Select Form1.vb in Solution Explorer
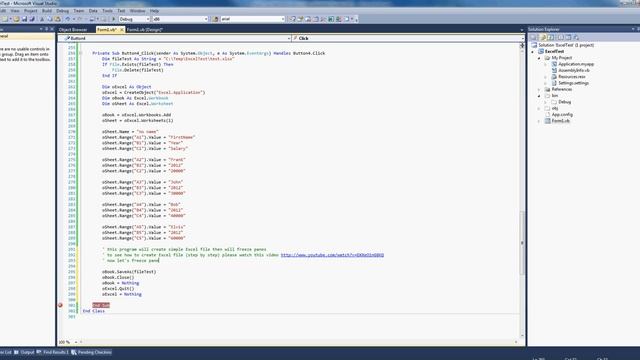 tap(560, 121)
